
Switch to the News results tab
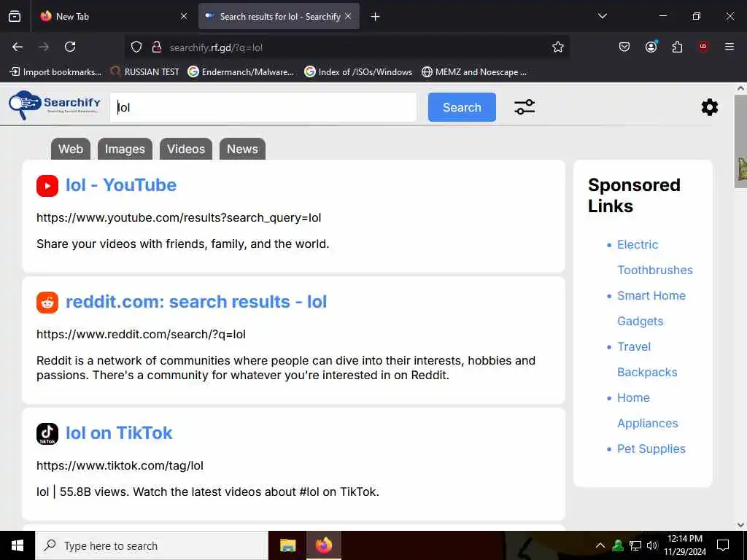click(242, 149)
